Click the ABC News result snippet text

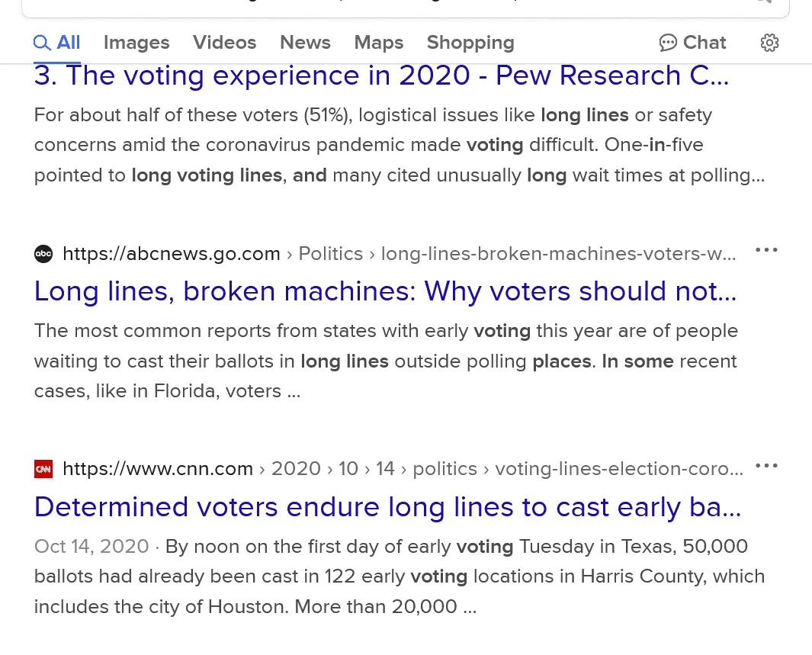click(385, 361)
